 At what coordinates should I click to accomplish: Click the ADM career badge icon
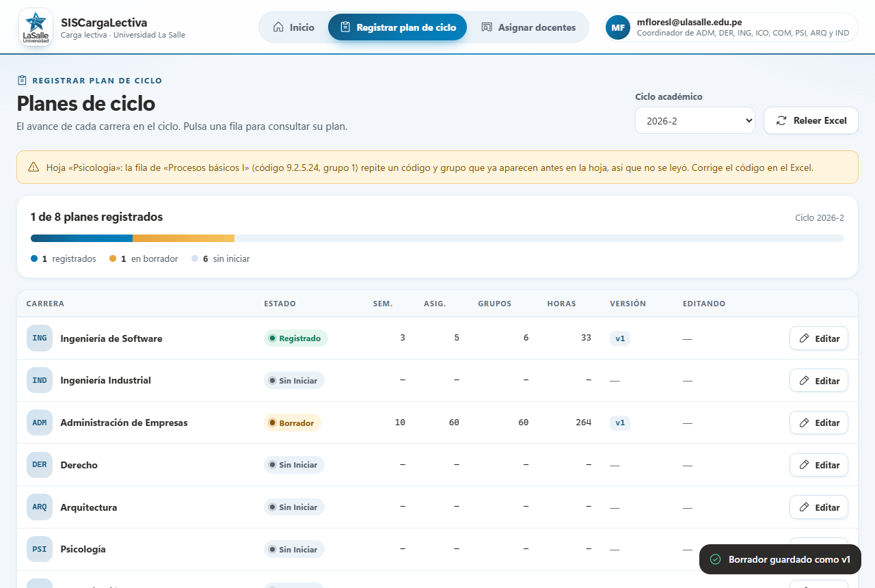tap(40, 423)
